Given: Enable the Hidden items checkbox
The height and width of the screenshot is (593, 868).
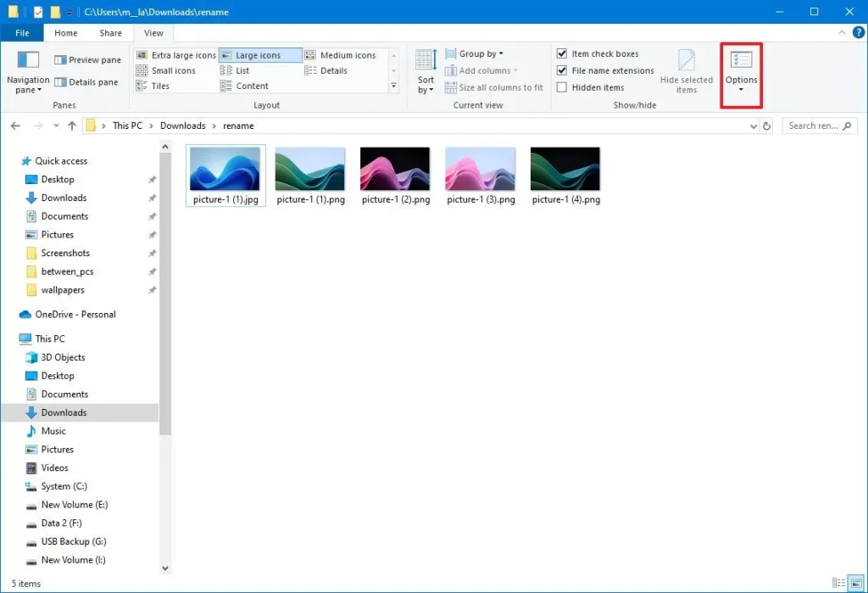Looking at the screenshot, I should (x=562, y=87).
